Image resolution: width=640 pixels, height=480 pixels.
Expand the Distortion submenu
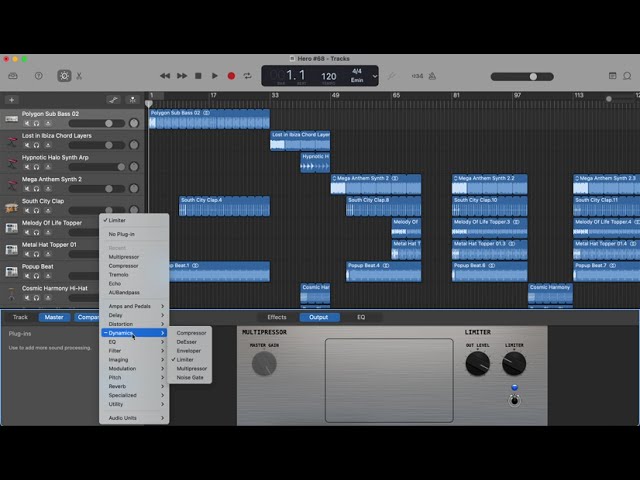coord(134,324)
